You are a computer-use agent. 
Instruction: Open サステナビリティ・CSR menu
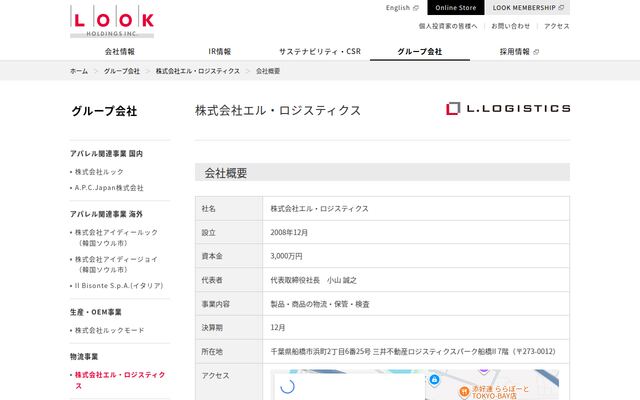tap(320, 52)
